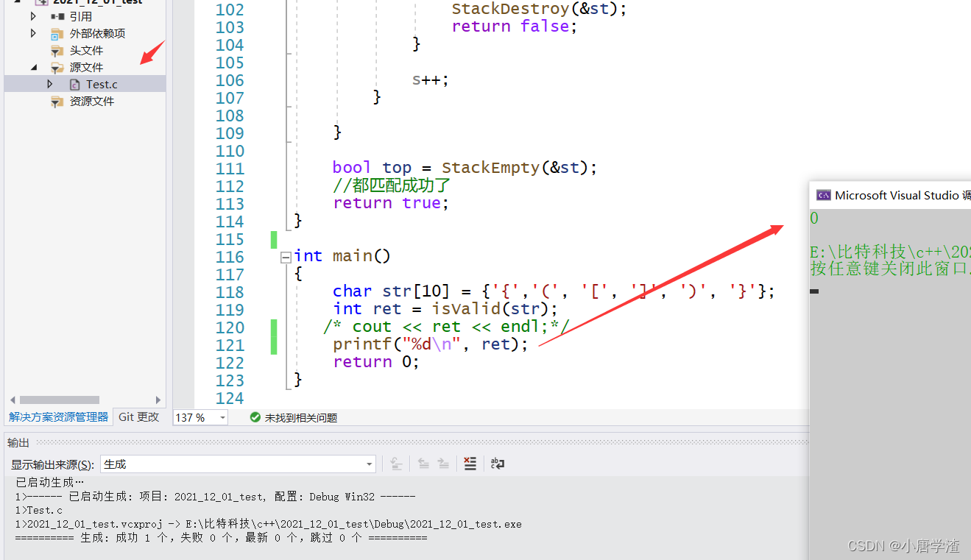Select 引用 in tree

click(81, 16)
